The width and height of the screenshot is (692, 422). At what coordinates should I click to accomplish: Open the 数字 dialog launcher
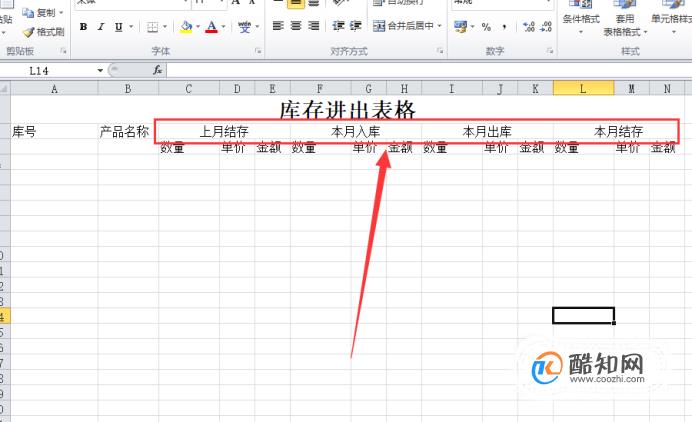550,51
